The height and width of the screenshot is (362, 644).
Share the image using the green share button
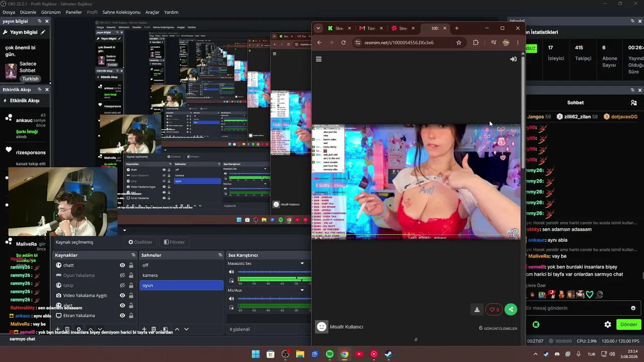tap(511, 310)
